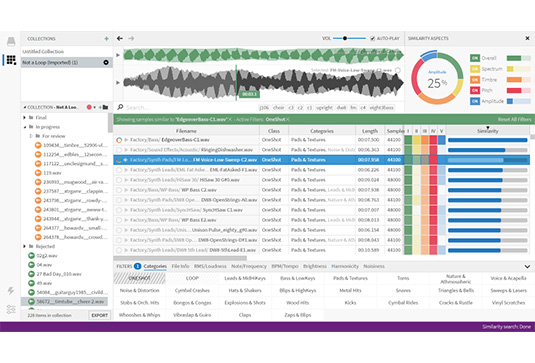Image resolution: width=535 pixels, height=363 pixels.
Task: Open the lightning bolt sidebar icon
Action: pyautogui.click(x=11, y=291)
